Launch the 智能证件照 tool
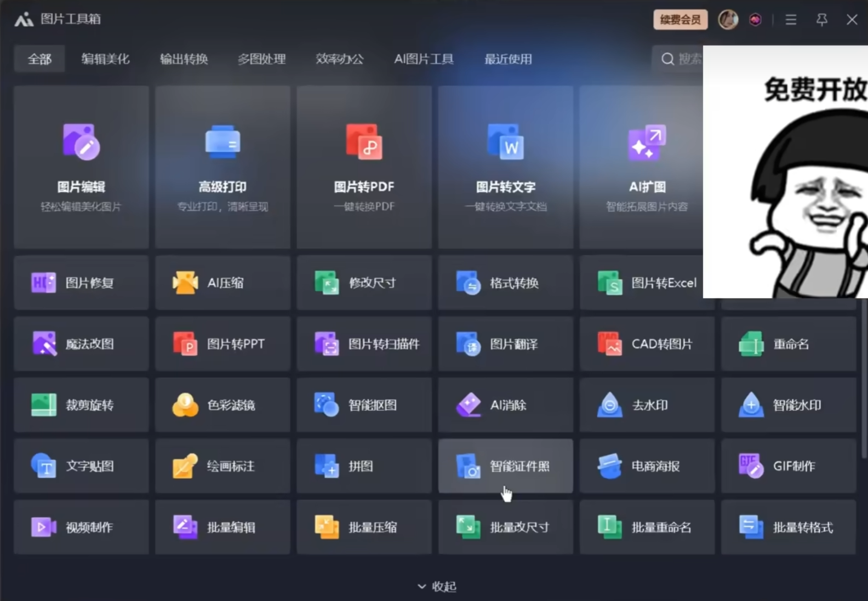Image resolution: width=868 pixels, height=601 pixels. click(x=505, y=466)
